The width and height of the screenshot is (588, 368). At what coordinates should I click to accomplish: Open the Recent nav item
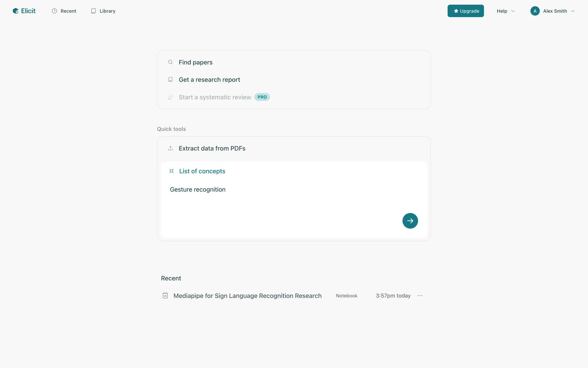68,11
